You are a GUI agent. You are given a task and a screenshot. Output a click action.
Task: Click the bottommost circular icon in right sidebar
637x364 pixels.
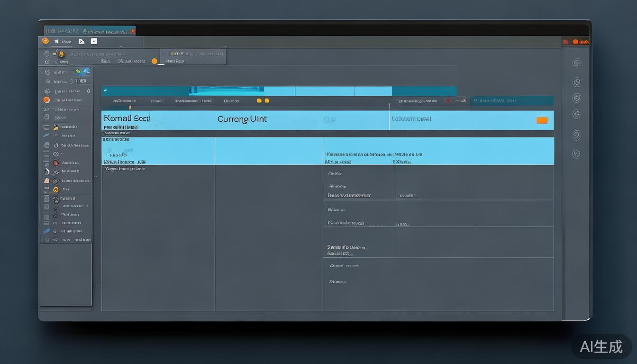point(577,154)
